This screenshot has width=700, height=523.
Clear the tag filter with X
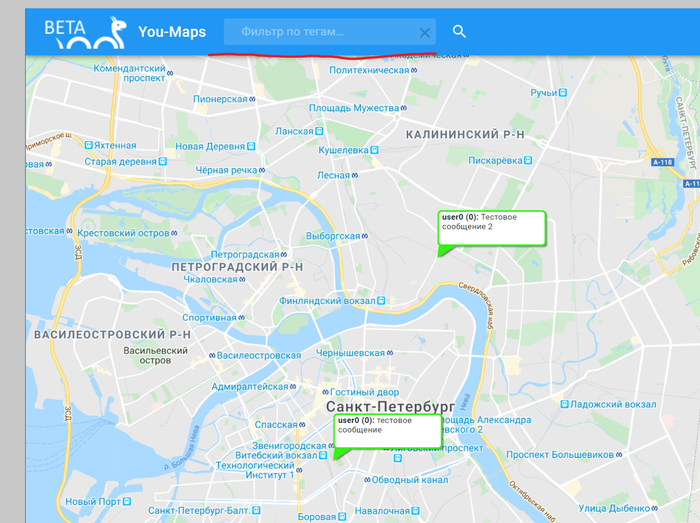coord(425,33)
